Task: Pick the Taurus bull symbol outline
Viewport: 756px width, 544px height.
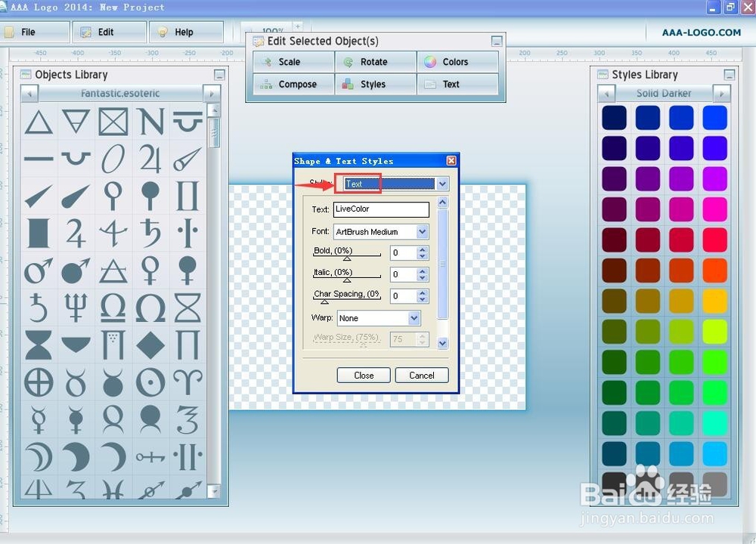Action: coord(76,382)
